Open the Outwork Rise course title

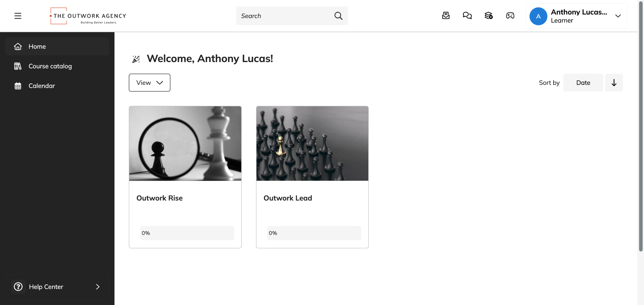pyautogui.click(x=159, y=198)
